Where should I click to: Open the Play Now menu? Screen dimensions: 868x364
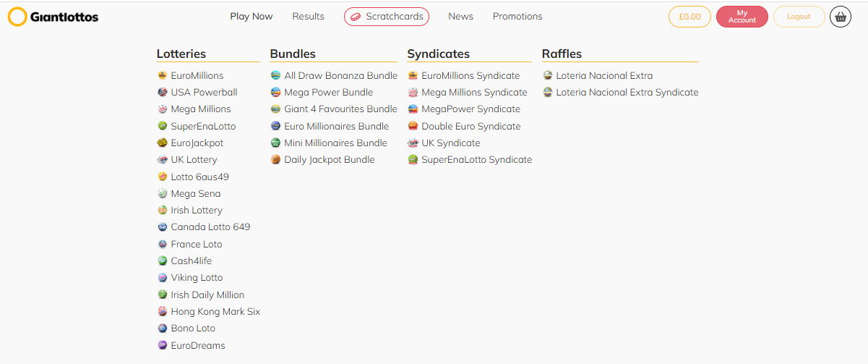point(252,17)
